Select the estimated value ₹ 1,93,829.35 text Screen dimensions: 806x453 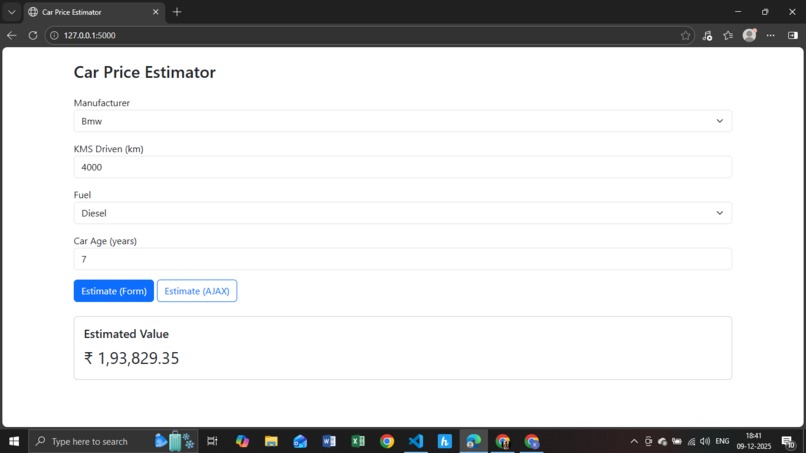click(132, 358)
